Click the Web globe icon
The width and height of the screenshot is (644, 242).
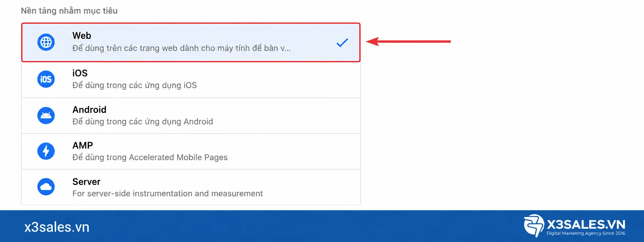click(x=46, y=42)
